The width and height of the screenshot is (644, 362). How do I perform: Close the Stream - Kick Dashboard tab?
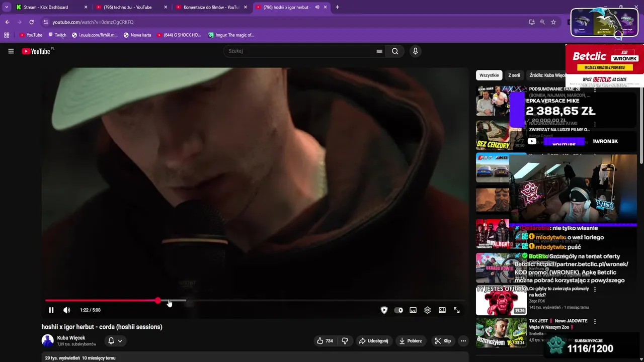point(86,7)
